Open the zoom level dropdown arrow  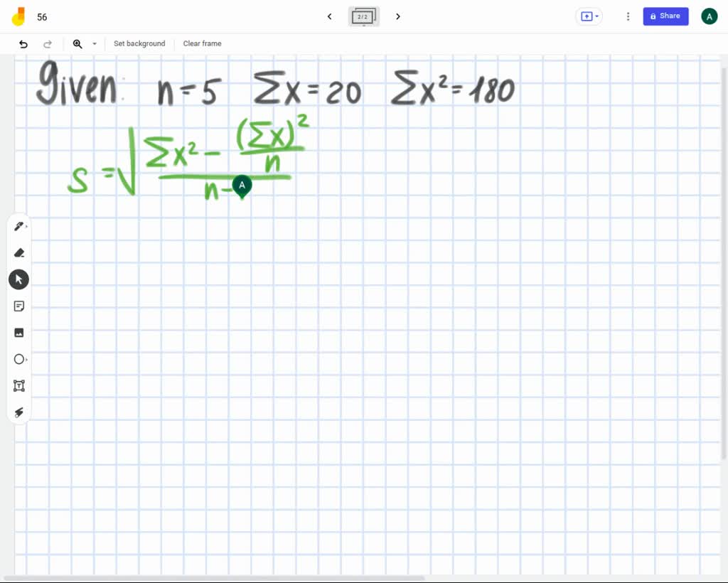[x=94, y=43]
